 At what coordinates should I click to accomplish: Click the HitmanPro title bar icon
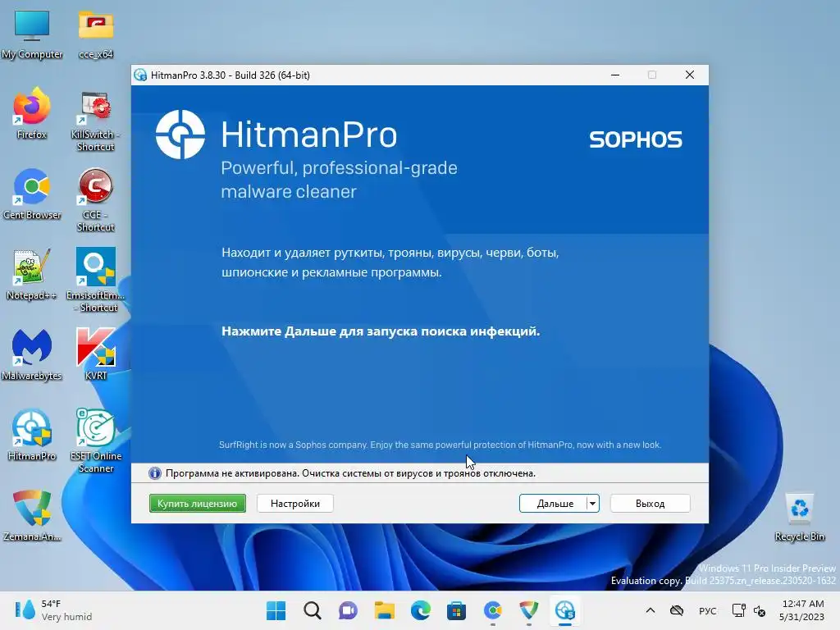pyautogui.click(x=140, y=75)
